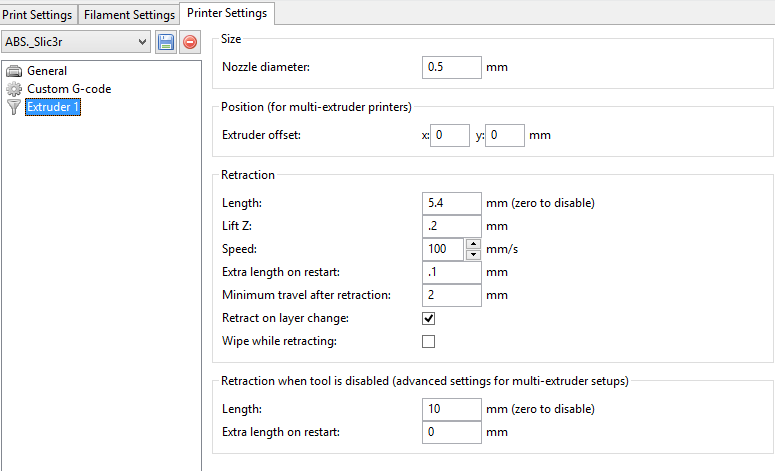Click tool-disabled retraction Length field showing 10

452,409
